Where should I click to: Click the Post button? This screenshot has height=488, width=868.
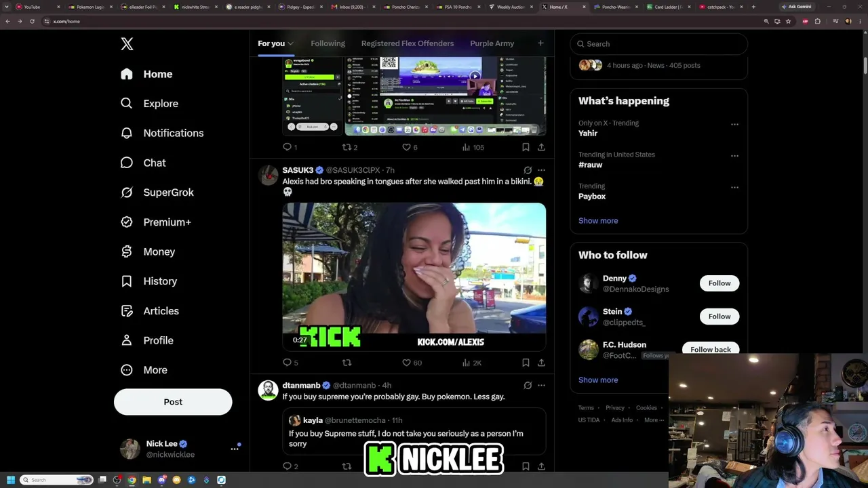coord(173,402)
